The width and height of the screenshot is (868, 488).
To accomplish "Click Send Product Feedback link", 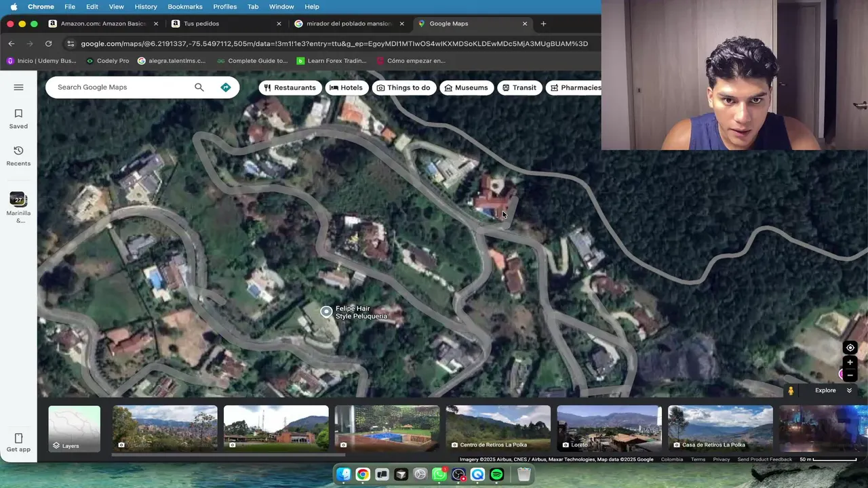I will pyautogui.click(x=764, y=460).
